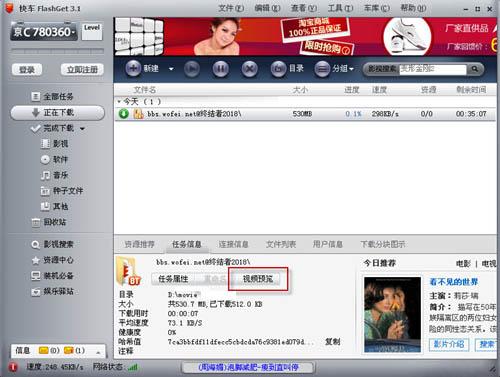Switch to the 资源推荐 tab
Viewport: 500px width, 377px height.
pos(139,244)
